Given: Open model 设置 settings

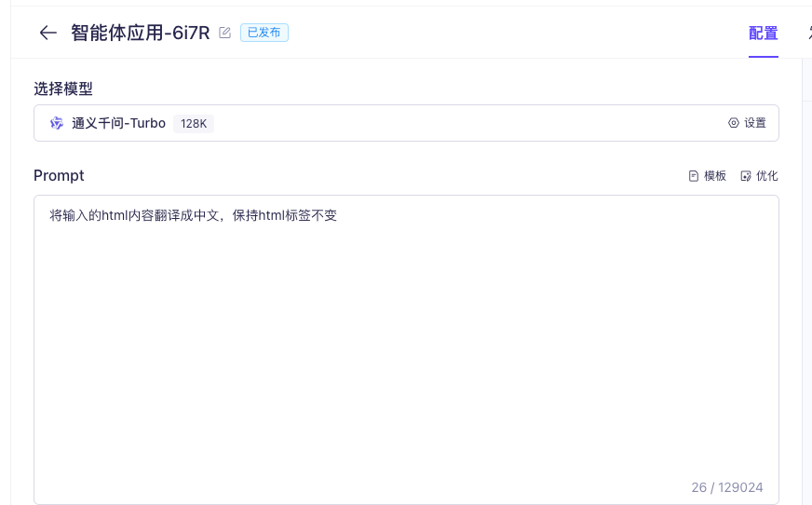Looking at the screenshot, I should tap(747, 123).
